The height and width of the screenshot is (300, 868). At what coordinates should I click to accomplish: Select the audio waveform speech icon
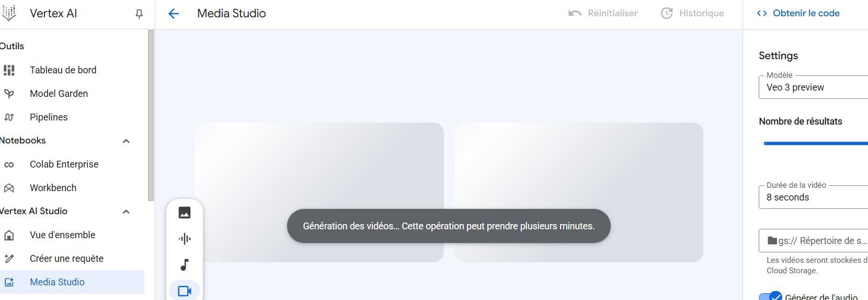[x=185, y=239]
